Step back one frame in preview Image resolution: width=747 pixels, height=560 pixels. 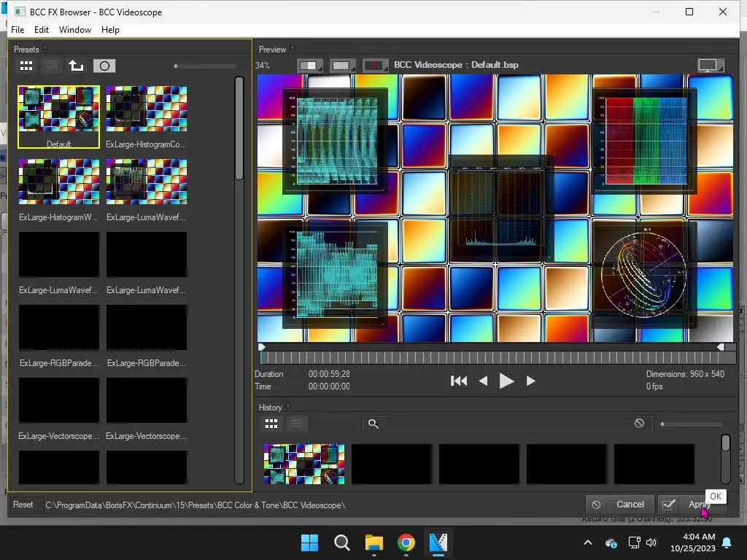click(483, 381)
